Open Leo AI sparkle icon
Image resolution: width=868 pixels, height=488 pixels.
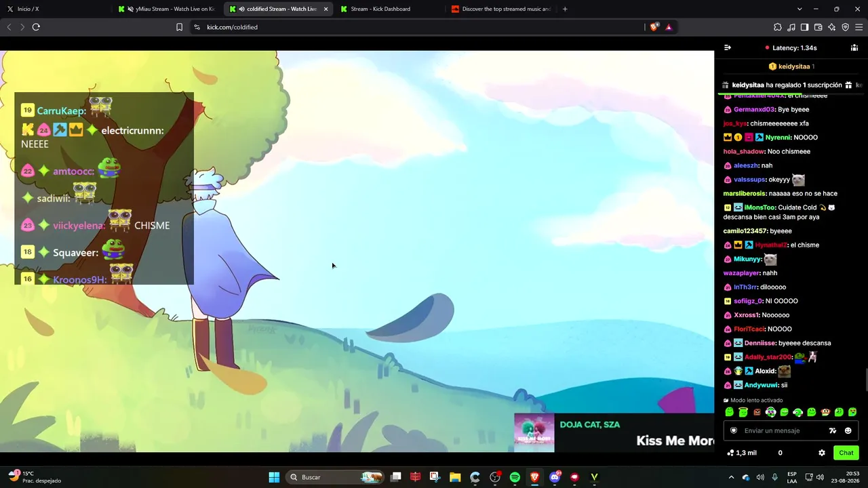click(831, 27)
